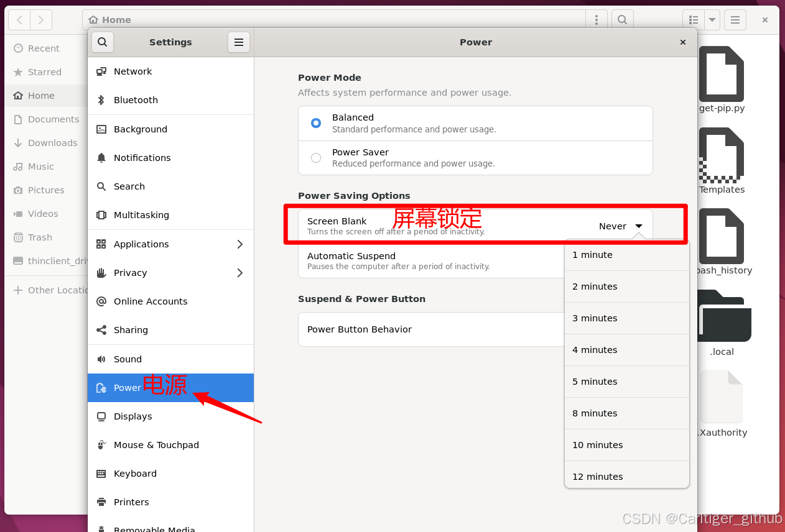Open the Settings search button
The height and width of the screenshot is (532, 785).
[x=103, y=42]
